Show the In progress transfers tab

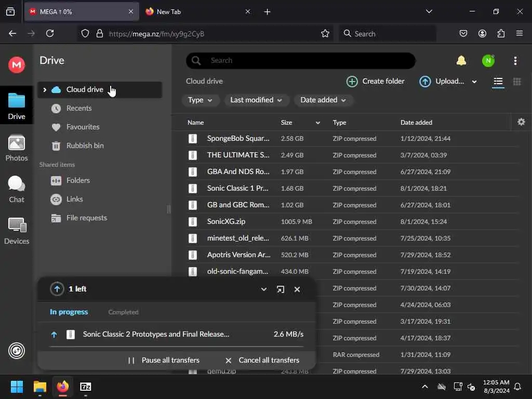tap(69, 312)
